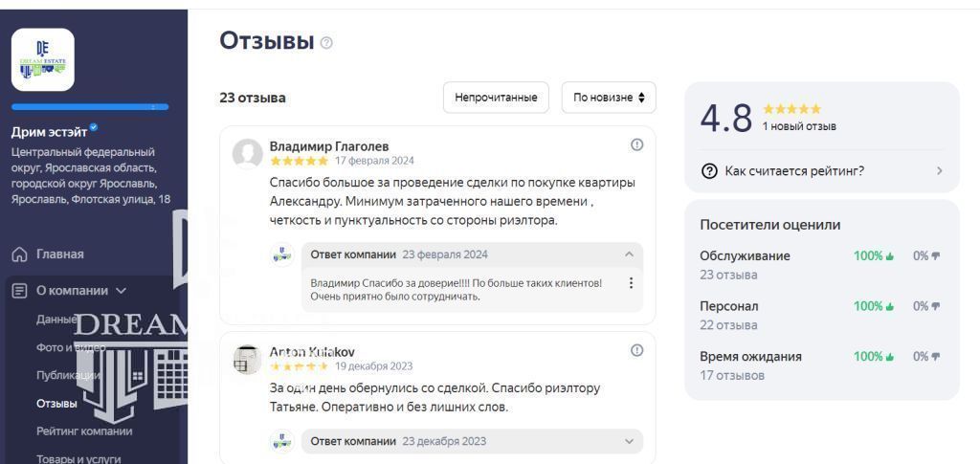The width and height of the screenshot is (980, 464).
Task: Select Рейтинг компании in sidebar menu
Action: (84, 431)
